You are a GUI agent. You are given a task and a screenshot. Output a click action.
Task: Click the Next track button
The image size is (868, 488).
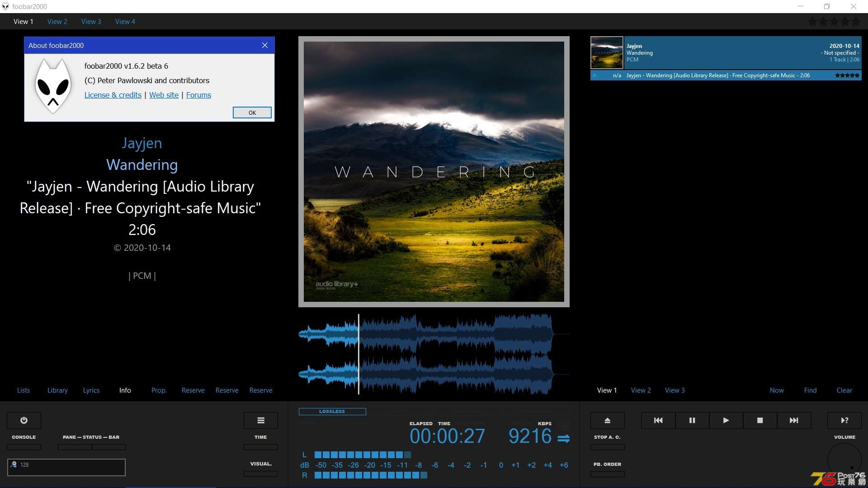point(794,420)
